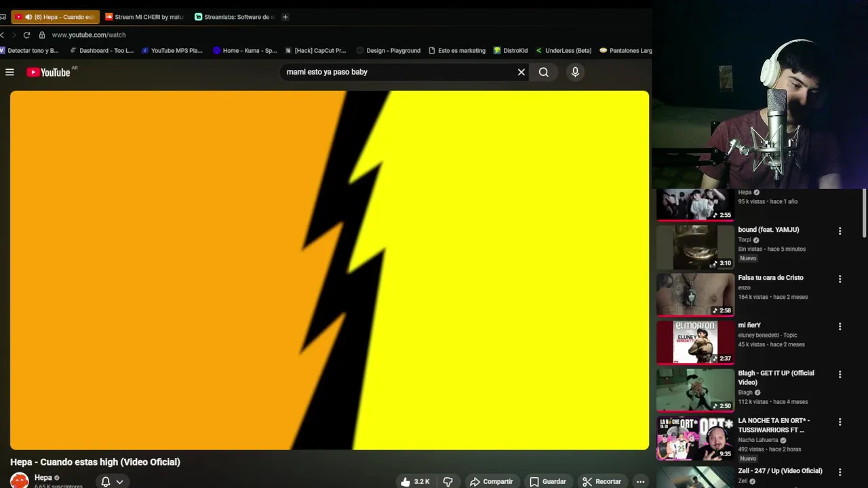This screenshot has width=868, height=488.
Task: Open the 'Detectar tono y B...' bookmark
Action: 29,50
